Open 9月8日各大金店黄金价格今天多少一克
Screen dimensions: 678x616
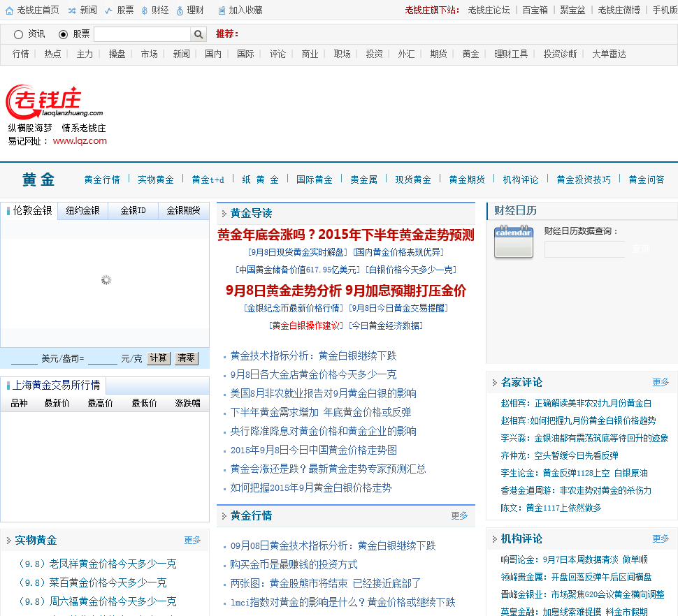(x=314, y=374)
